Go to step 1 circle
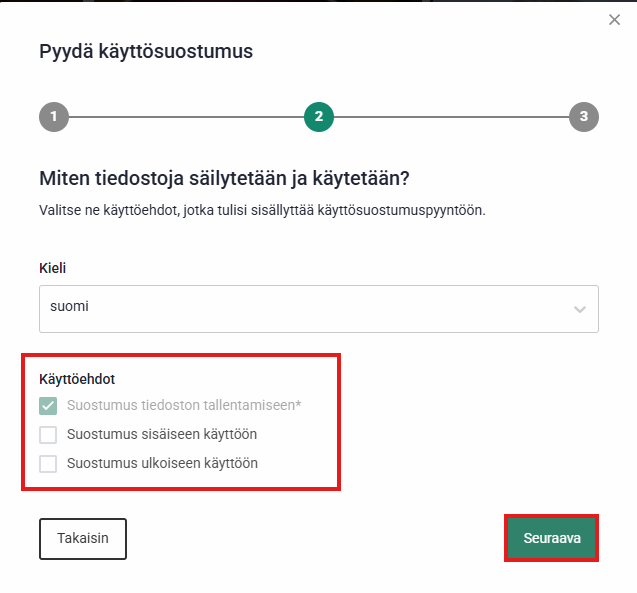637x593 pixels. [x=54, y=117]
